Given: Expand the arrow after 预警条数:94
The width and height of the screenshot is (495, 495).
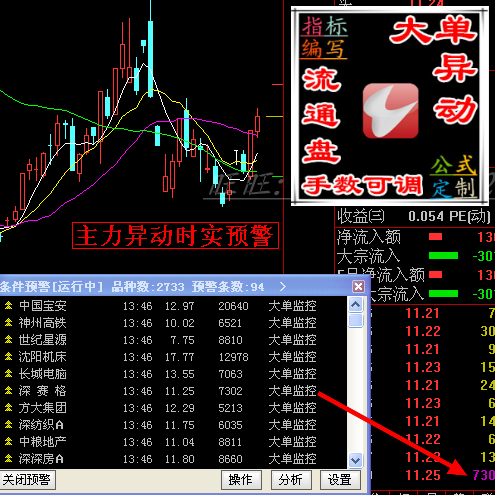Looking at the screenshot, I should tap(283, 286).
